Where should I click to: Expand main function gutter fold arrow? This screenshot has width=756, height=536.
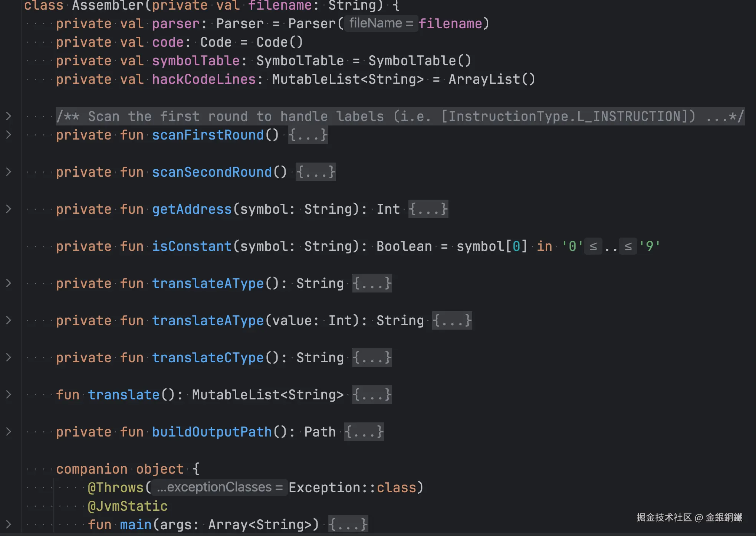(x=9, y=524)
